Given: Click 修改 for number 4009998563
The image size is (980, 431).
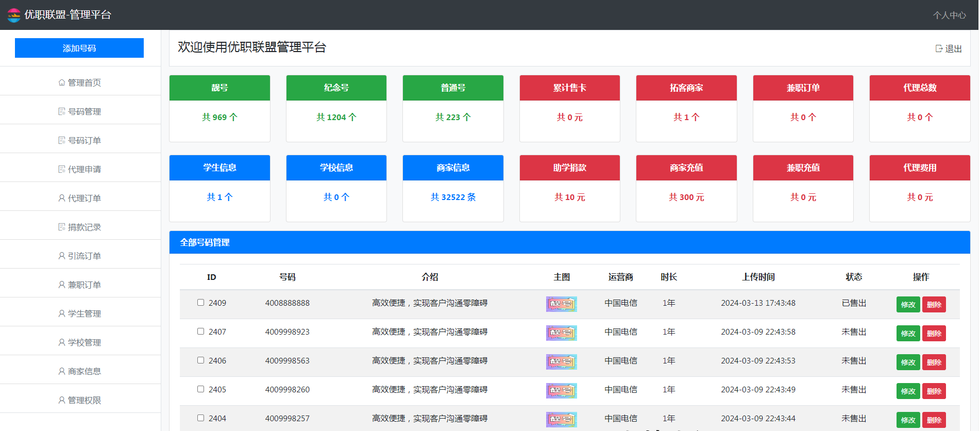Looking at the screenshot, I should pyautogui.click(x=908, y=362).
